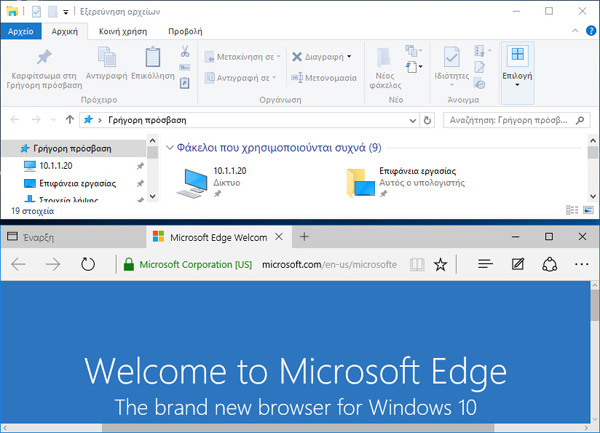Switch to large icons view in status bar
600x433 pixels.
[x=588, y=210]
